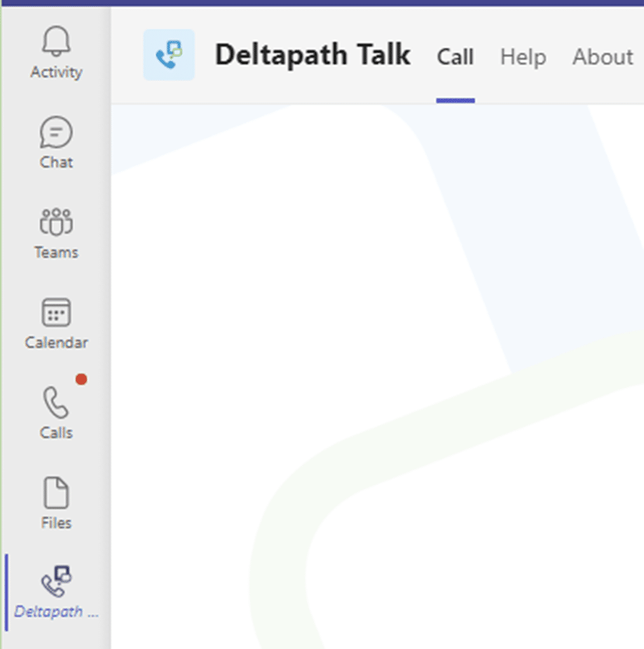Select the Chat icon in the sidebar
The width and height of the screenshot is (644, 649).
pos(56,133)
